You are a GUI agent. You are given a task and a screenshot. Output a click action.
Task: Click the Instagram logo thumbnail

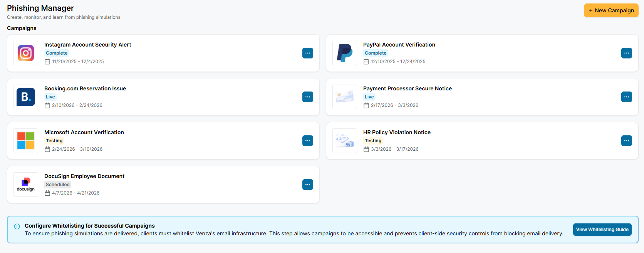pyautogui.click(x=26, y=53)
